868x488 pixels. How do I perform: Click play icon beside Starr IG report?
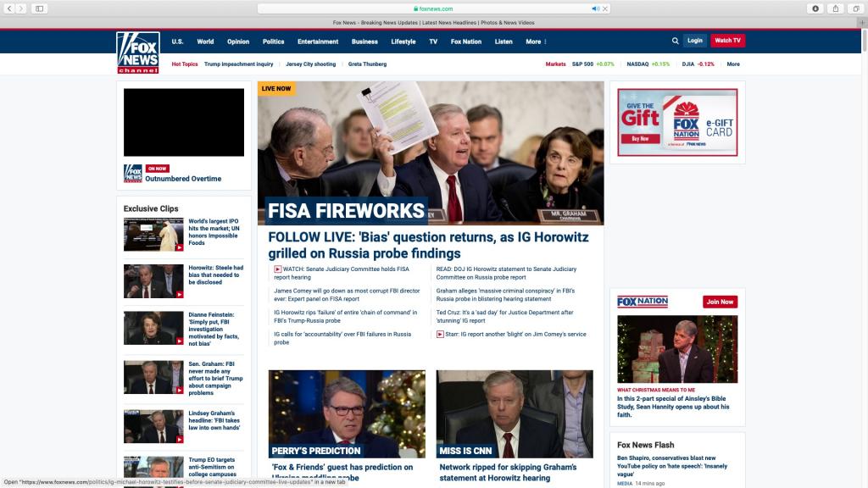(x=440, y=334)
